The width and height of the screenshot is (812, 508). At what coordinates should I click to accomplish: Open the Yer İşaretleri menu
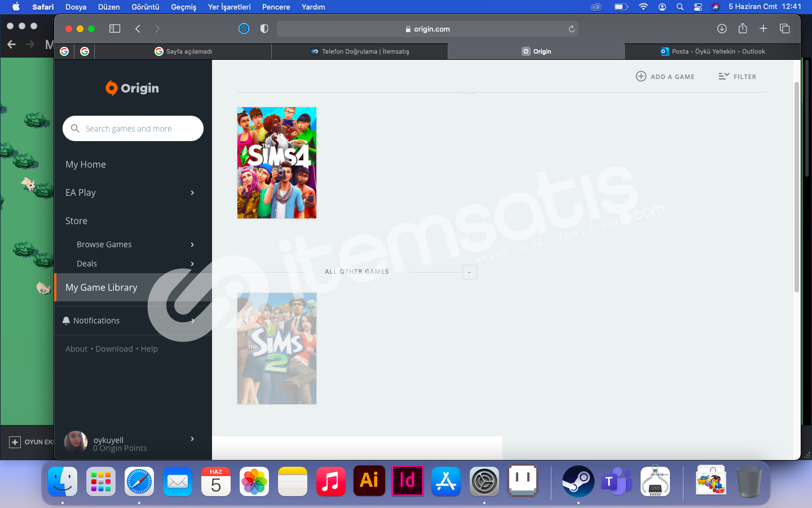[229, 7]
